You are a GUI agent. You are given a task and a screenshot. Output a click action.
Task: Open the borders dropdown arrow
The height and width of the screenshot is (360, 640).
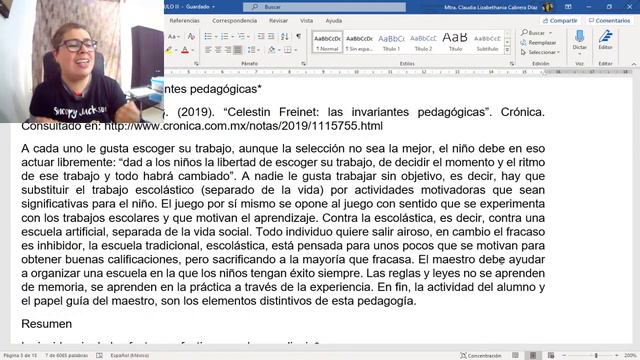click(295, 50)
